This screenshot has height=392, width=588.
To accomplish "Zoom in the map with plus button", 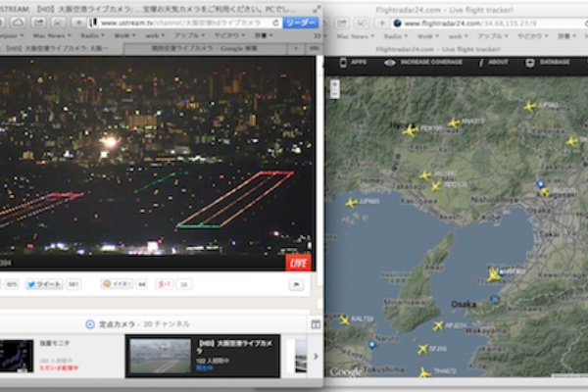I will tap(334, 84).
